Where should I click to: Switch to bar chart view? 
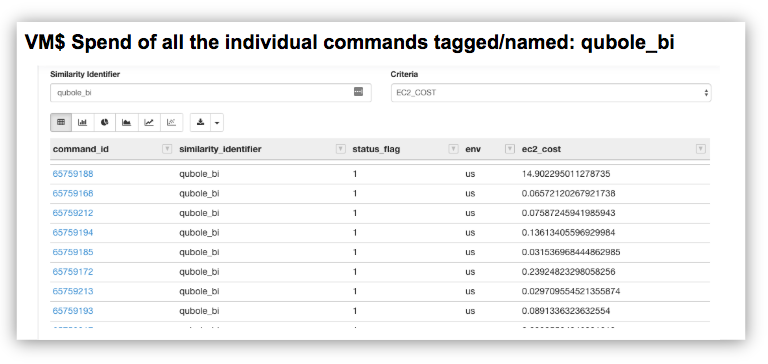click(x=83, y=122)
